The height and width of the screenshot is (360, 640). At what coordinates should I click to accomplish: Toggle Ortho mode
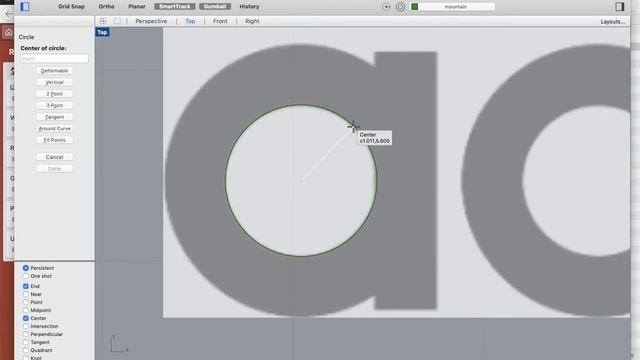pos(107,7)
